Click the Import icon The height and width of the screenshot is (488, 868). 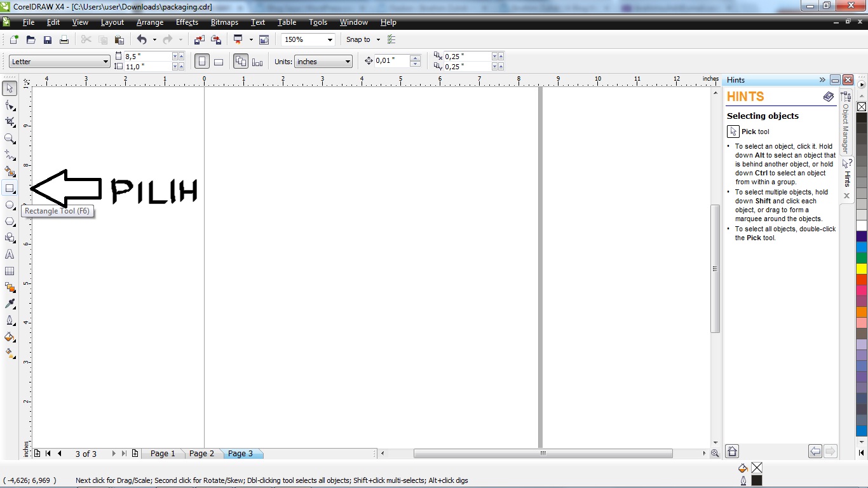[200, 39]
